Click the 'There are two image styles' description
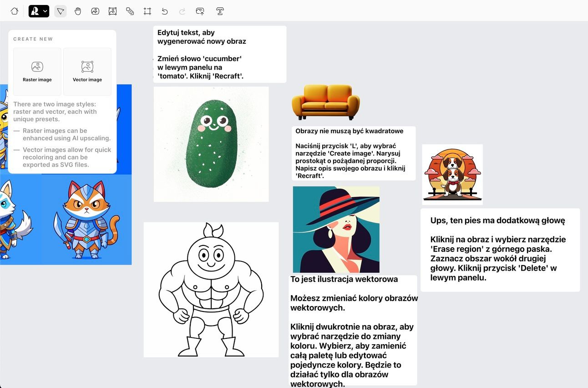 coord(55,112)
